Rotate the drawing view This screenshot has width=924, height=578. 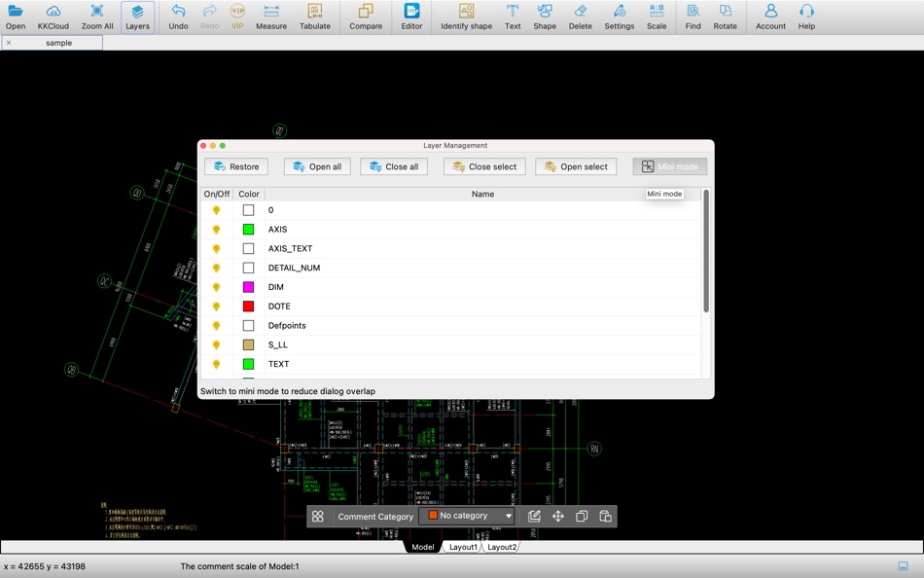[725, 17]
